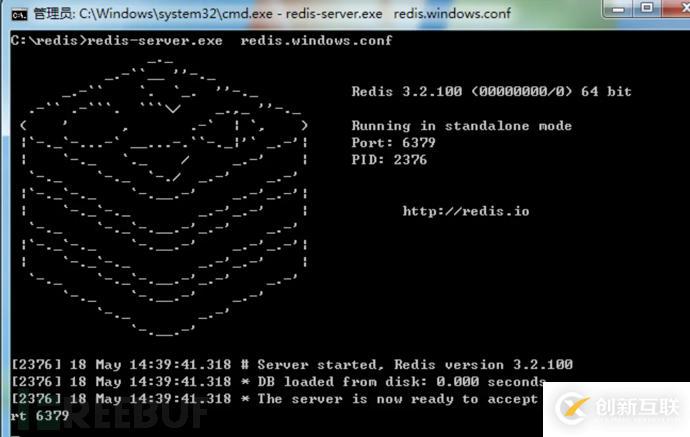This screenshot has height=437, width=690.
Task: Select the 'Redis 3.2.100 (00000000/0) 64 bit' line
Action: click(492, 91)
